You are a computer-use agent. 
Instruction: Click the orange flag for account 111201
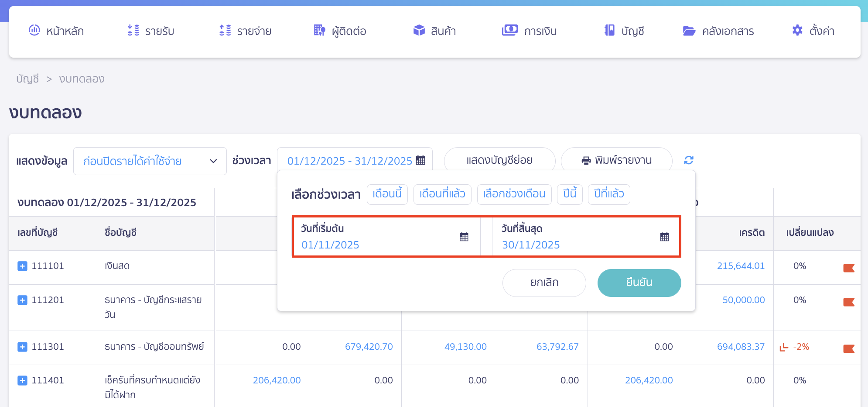848,302
